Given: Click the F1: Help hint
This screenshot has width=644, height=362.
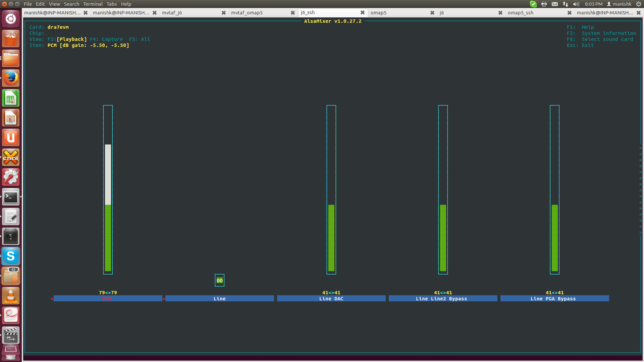Looking at the screenshot, I should click(580, 27).
